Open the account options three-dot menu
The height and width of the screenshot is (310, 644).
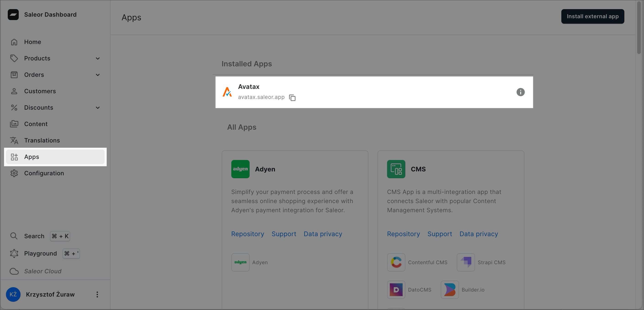coord(97,294)
